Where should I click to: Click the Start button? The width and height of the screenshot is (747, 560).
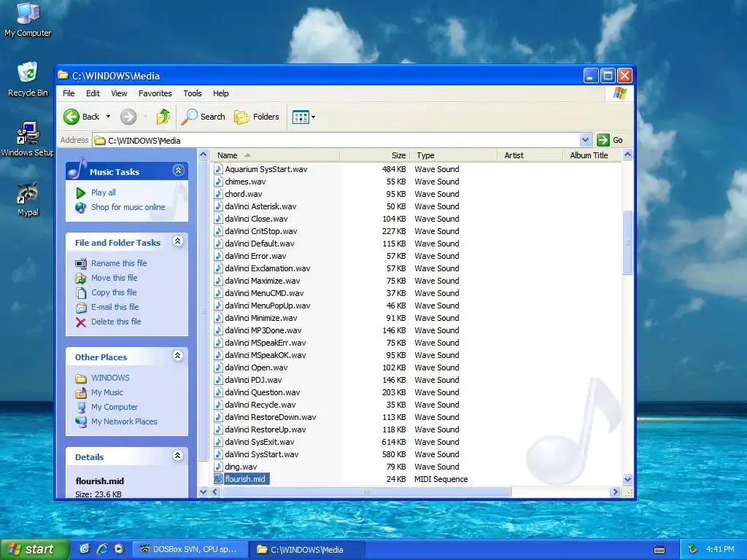tap(34, 550)
